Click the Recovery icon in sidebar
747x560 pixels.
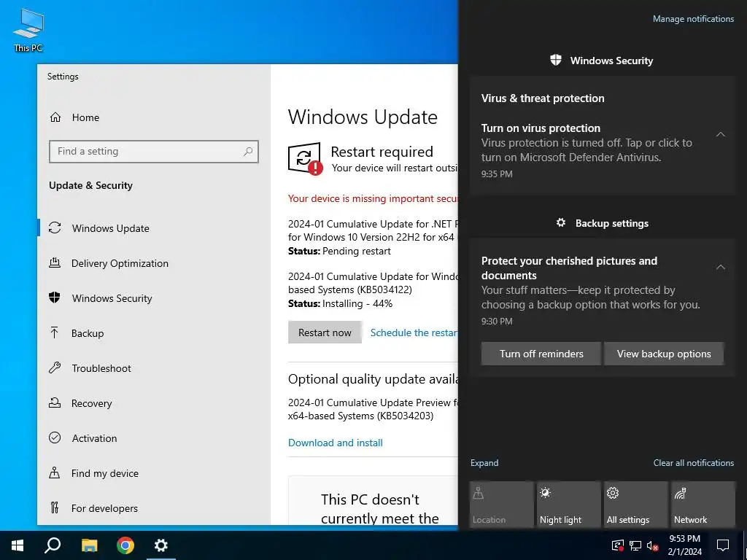pyautogui.click(x=55, y=402)
